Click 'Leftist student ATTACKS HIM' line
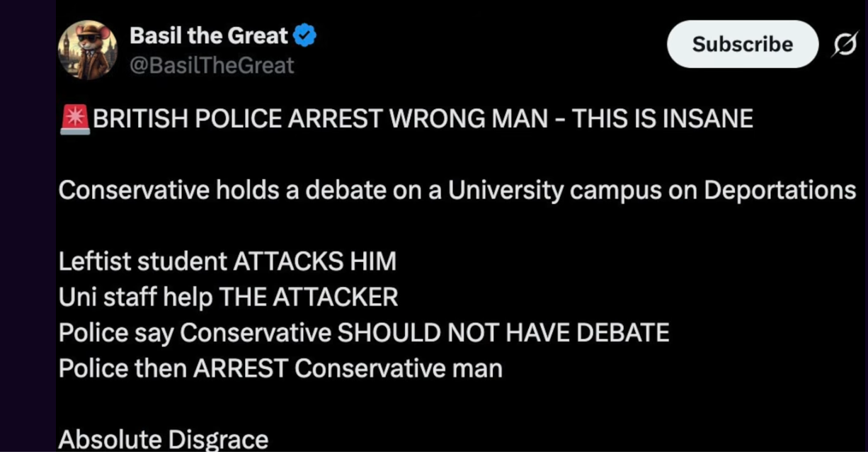The height and width of the screenshot is (459, 868). (228, 261)
